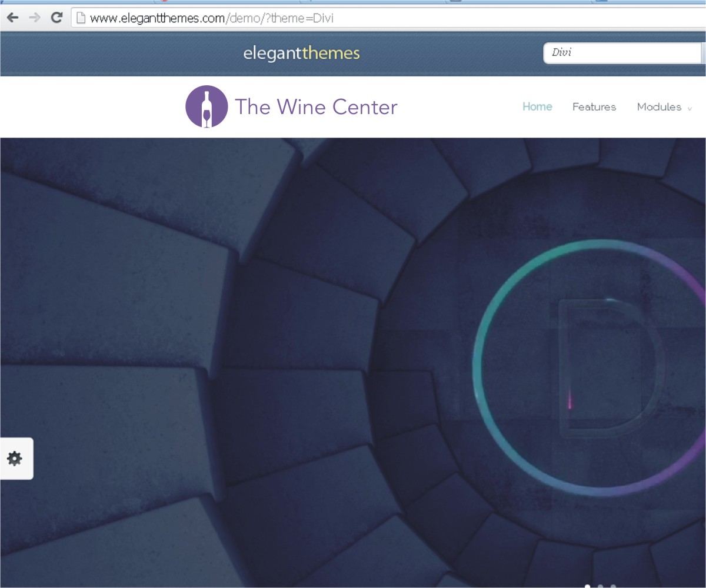Open the Modules menu item
This screenshot has width=706, height=588.
point(659,107)
